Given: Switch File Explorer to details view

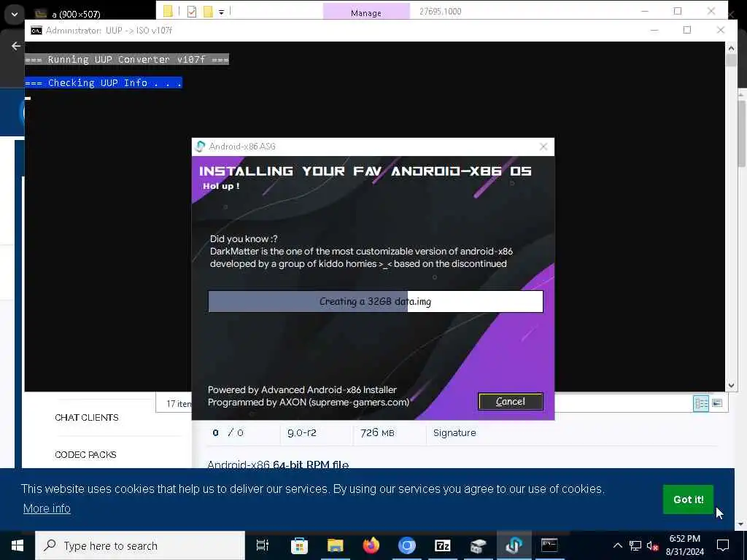Looking at the screenshot, I should (701, 403).
